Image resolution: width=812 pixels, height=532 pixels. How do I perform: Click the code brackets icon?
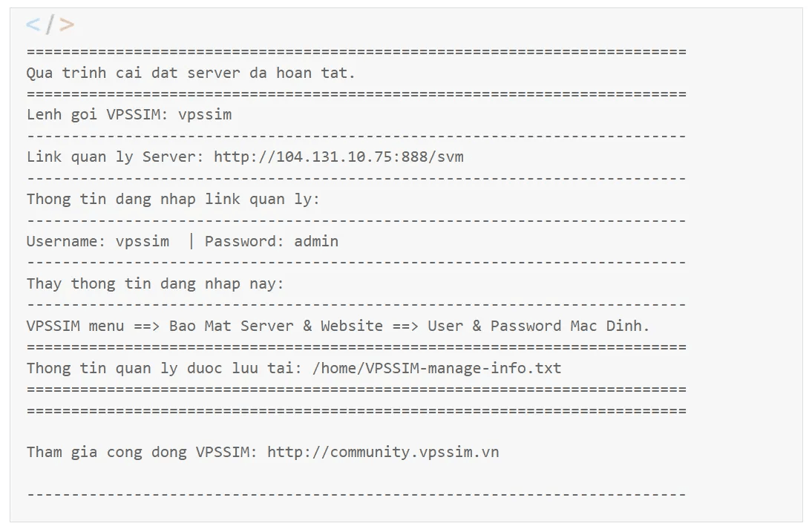(x=50, y=24)
